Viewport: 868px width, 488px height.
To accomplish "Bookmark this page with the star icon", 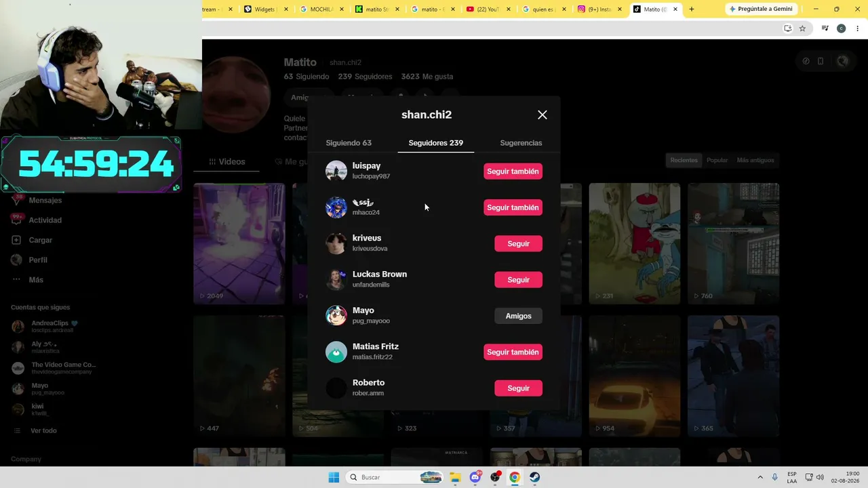I will 802,28.
